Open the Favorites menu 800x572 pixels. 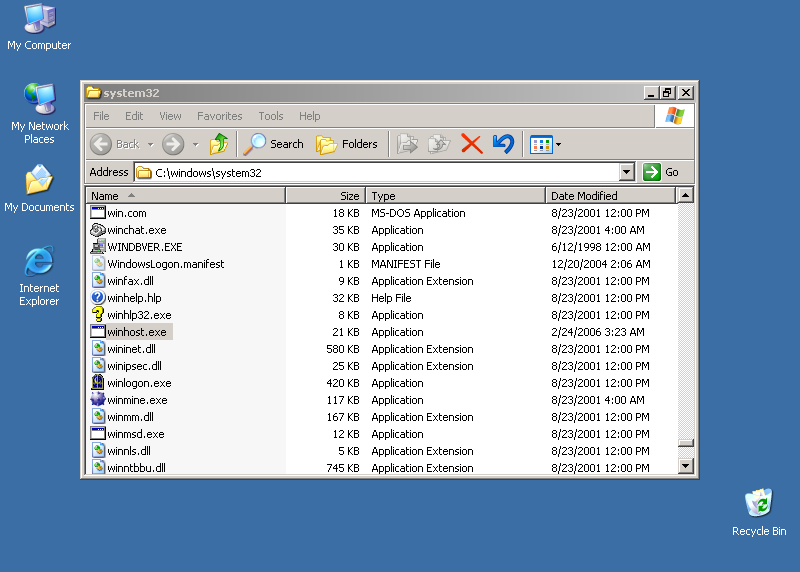point(219,116)
